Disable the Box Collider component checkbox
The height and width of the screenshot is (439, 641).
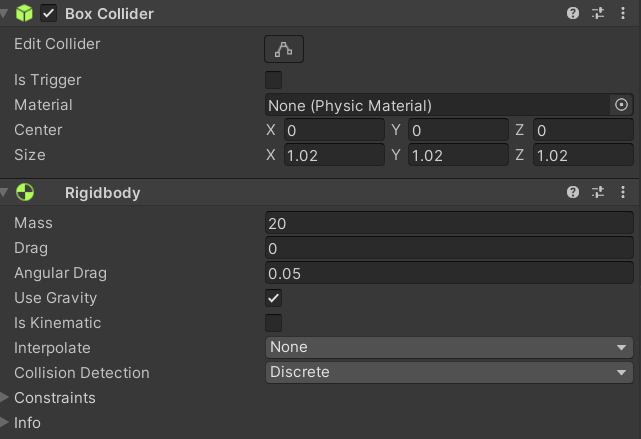48,13
